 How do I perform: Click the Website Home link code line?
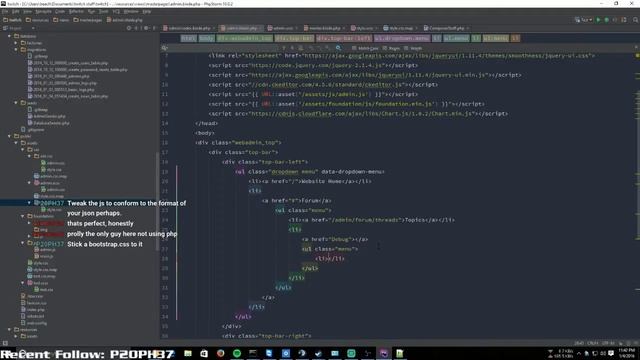(x=310, y=181)
